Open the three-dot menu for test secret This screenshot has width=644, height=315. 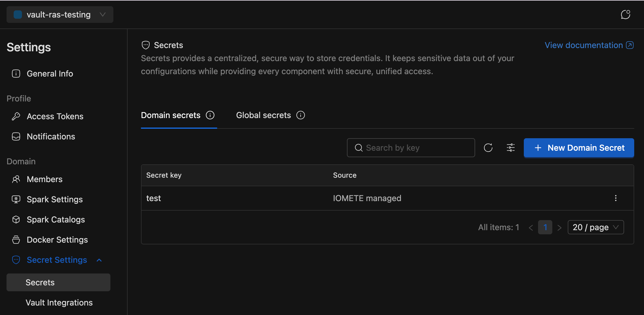(x=616, y=198)
